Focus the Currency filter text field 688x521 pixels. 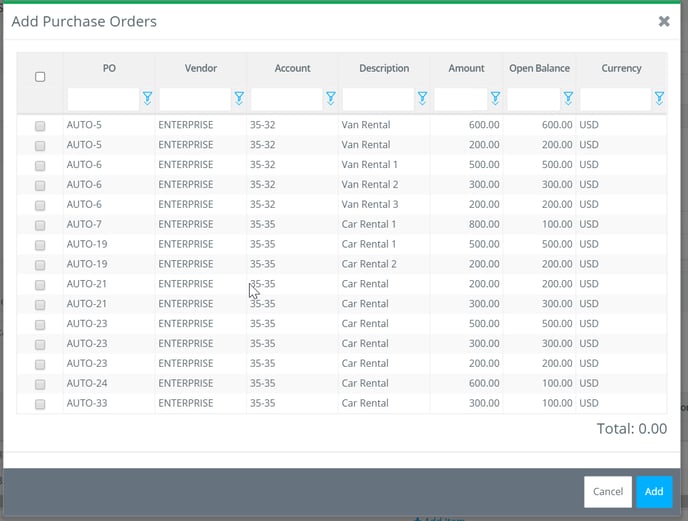(x=616, y=99)
